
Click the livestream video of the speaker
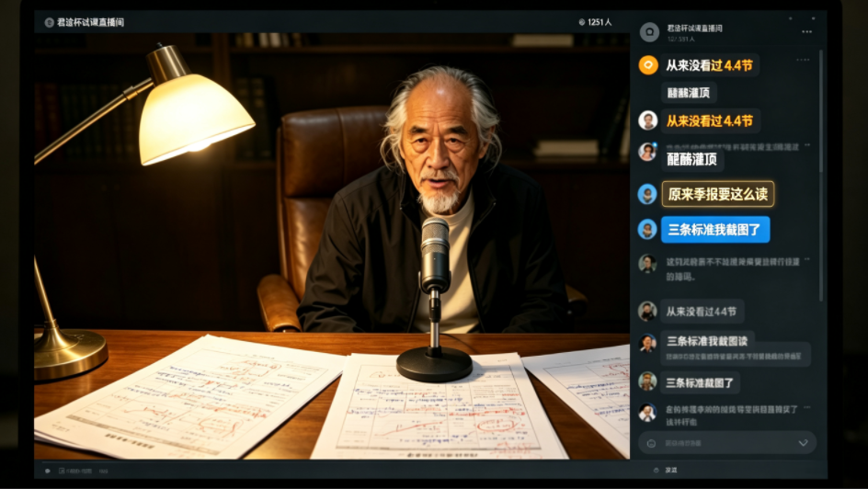coord(332,245)
